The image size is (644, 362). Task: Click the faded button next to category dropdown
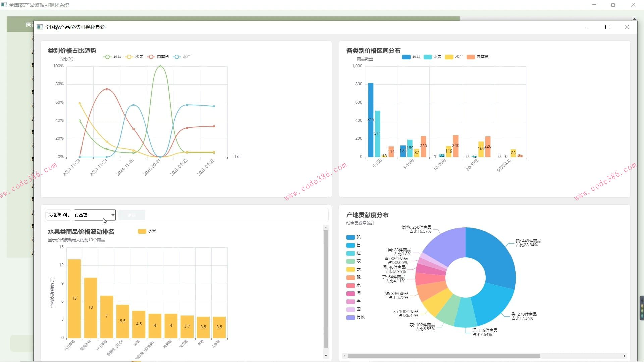coord(131,215)
